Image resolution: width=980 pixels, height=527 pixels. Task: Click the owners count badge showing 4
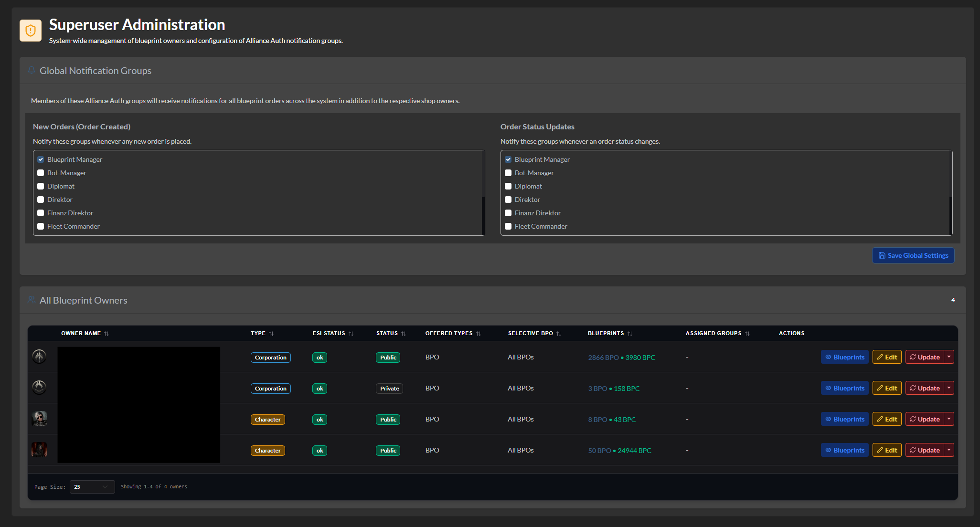953,300
